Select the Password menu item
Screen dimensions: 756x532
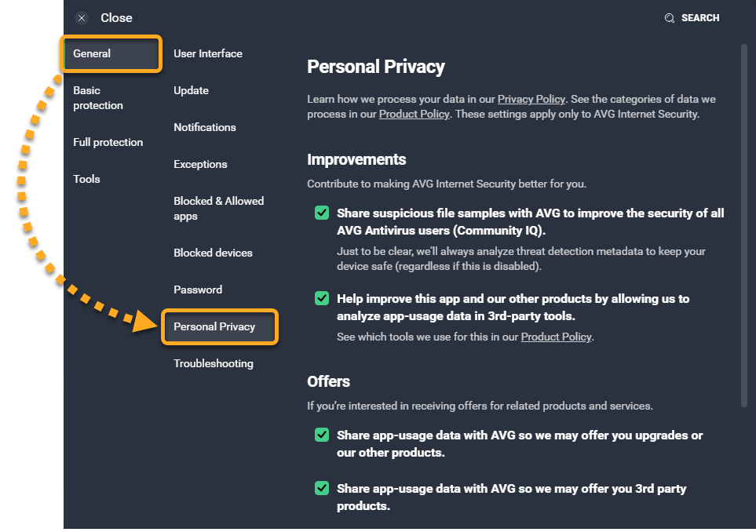pyautogui.click(x=198, y=290)
